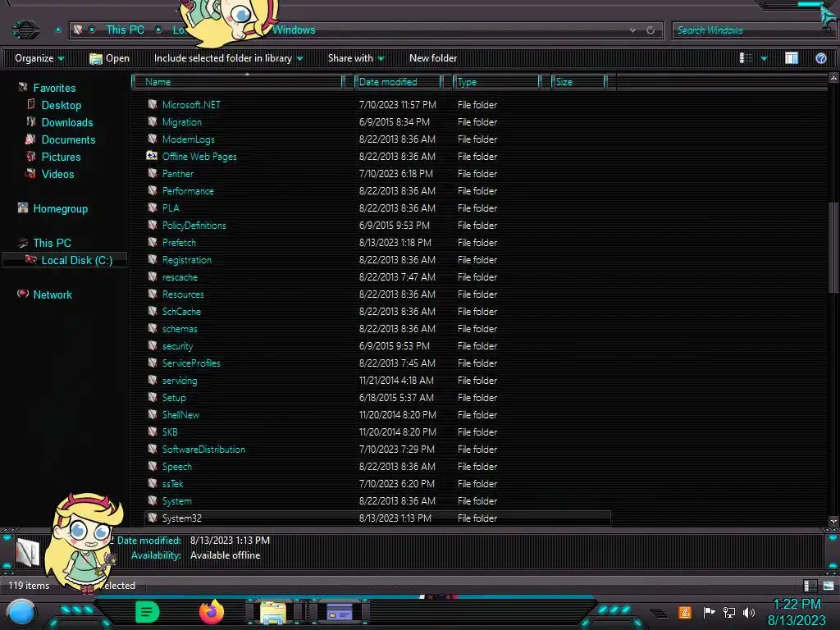
Task: Click the Setup folder icon
Action: [x=152, y=397]
